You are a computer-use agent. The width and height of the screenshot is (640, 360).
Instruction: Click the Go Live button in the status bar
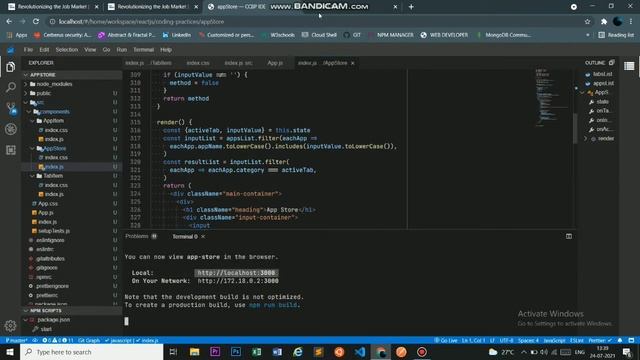pyautogui.click(x=446, y=340)
